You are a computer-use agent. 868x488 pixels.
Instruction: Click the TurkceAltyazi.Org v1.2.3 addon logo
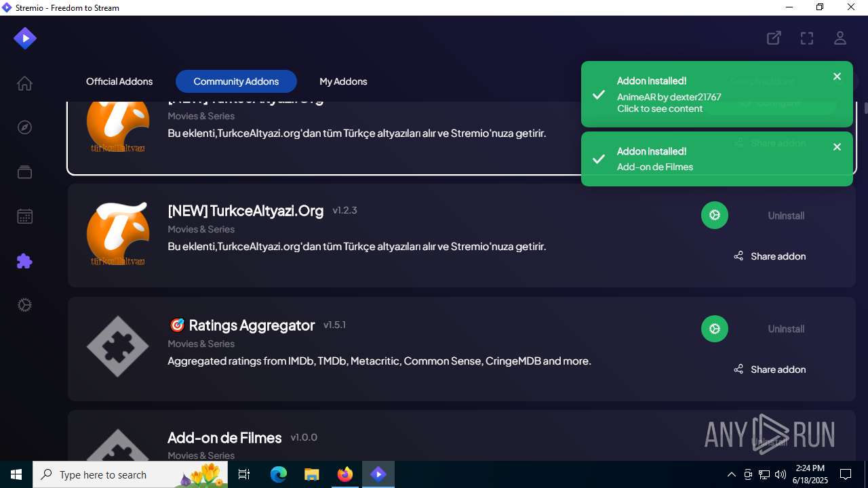coord(118,234)
